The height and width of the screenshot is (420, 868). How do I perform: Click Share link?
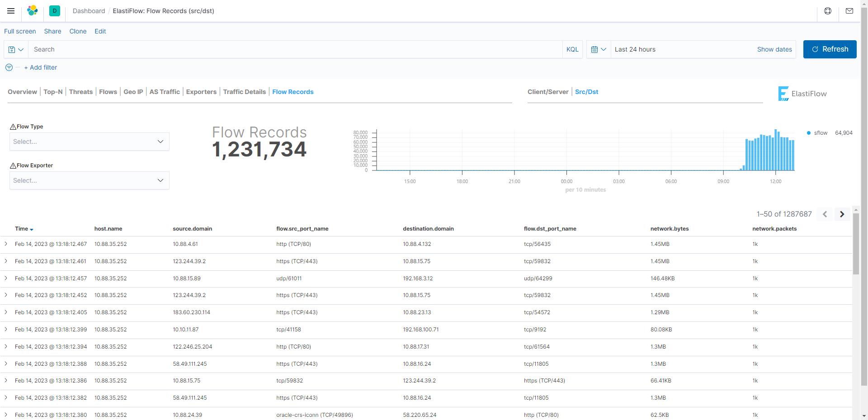point(52,31)
